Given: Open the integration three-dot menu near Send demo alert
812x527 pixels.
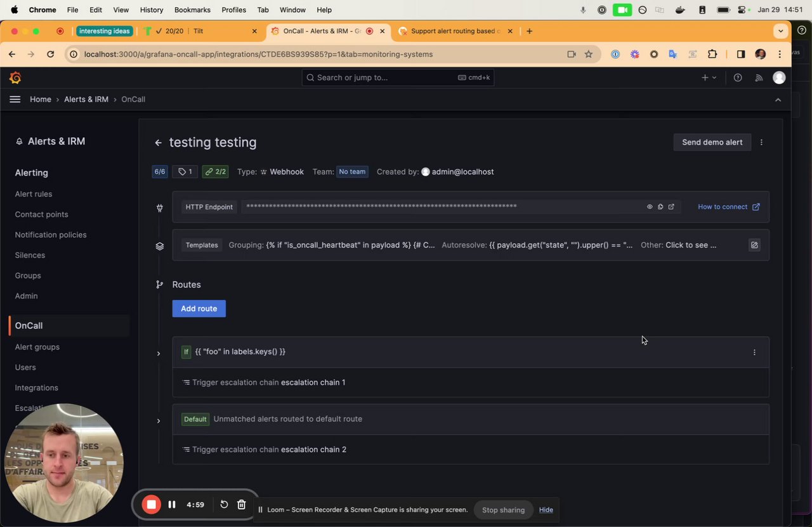Looking at the screenshot, I should click(761, 142).
